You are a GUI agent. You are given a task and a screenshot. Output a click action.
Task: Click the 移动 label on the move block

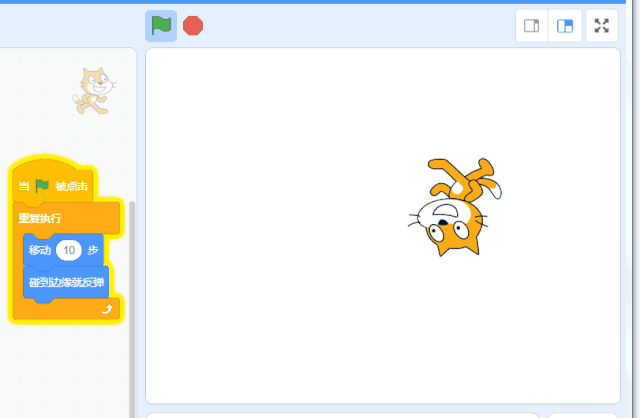coord(39,249)
